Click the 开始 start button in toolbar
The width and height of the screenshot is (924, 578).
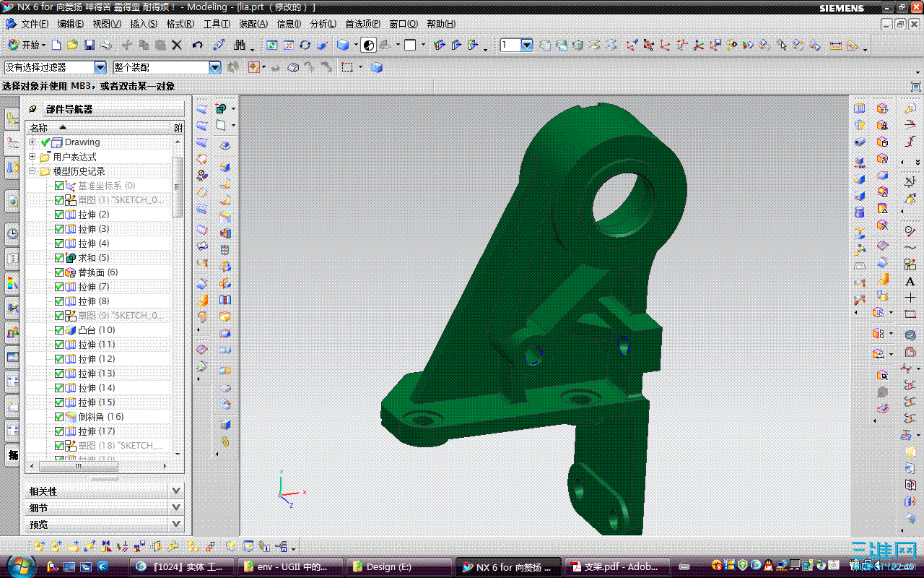click(26, 45)
